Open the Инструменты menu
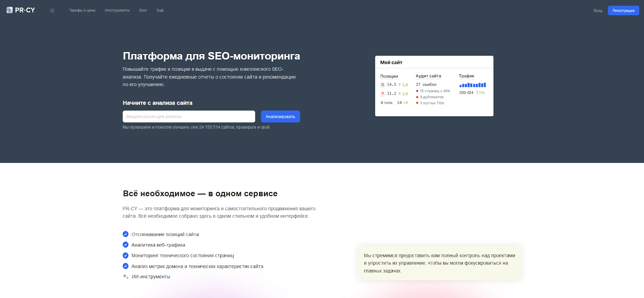 [117, 10]
